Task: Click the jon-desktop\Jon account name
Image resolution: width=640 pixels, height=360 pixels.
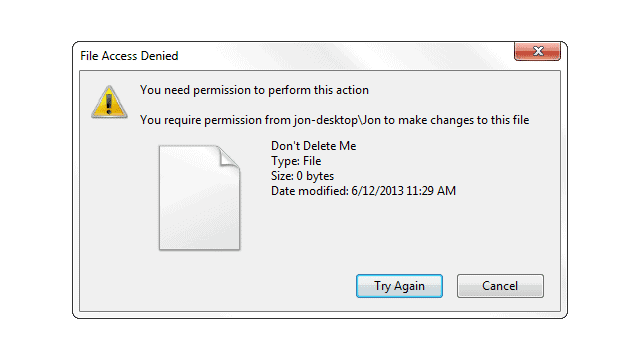Action: (x=338, y=120)
